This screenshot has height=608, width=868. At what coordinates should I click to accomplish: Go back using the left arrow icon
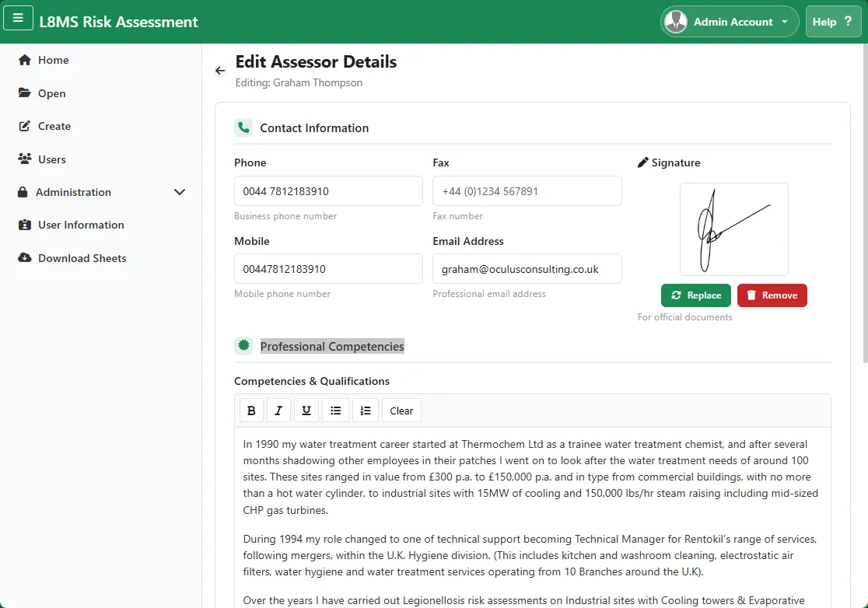point(220,70)
